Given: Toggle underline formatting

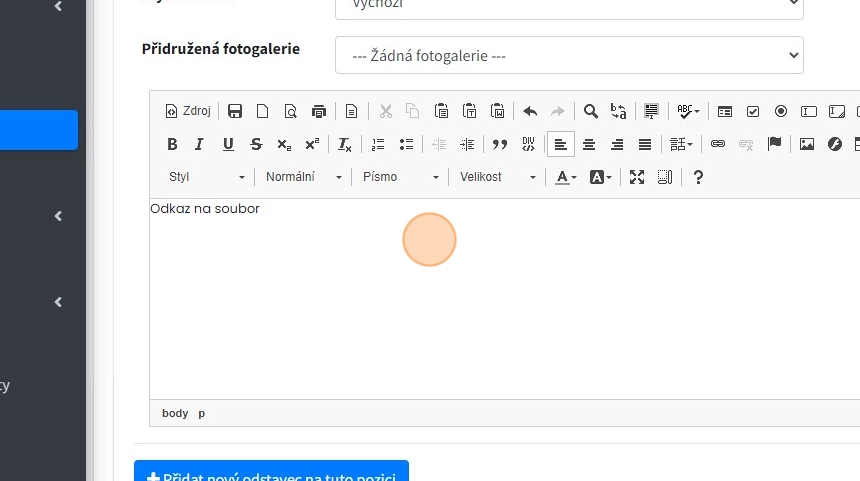Looking at the screenshot, I should coord(228,144).
